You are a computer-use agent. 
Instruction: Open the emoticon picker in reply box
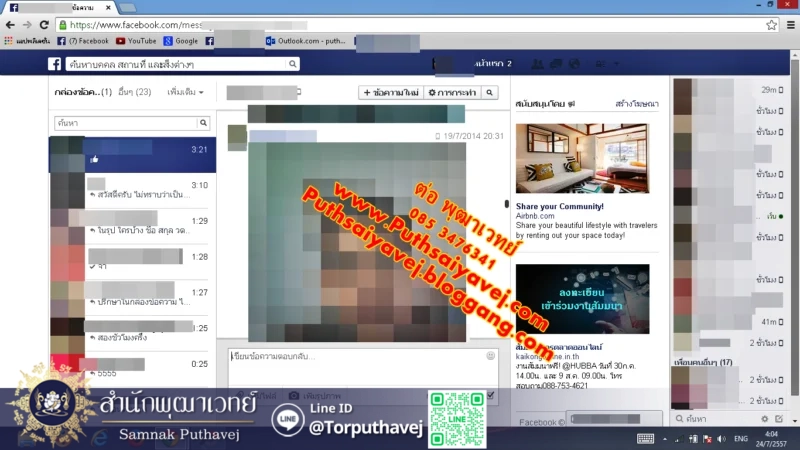pos(491,355)
